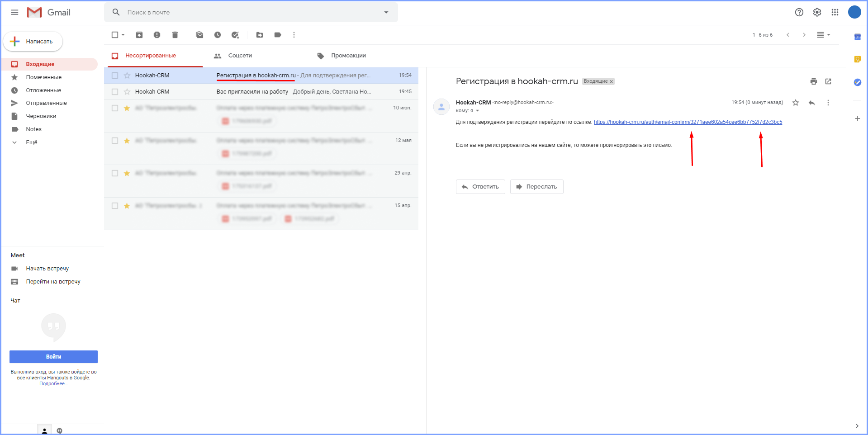
Task: Star the 19:54 Hookah-CRM email
Action: [127, 76]
